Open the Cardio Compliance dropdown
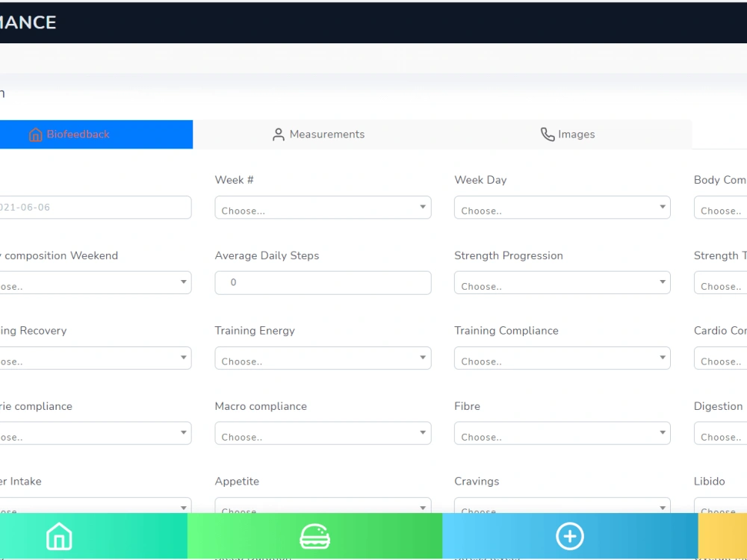This screenshot has width=747, height=560. point(720,358)
